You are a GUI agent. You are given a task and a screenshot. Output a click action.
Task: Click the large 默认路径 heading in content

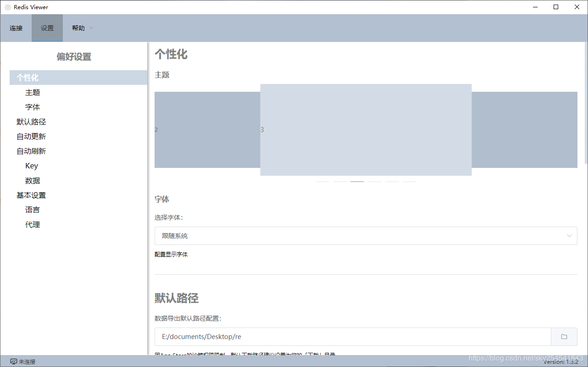click(x=177, y=298)
